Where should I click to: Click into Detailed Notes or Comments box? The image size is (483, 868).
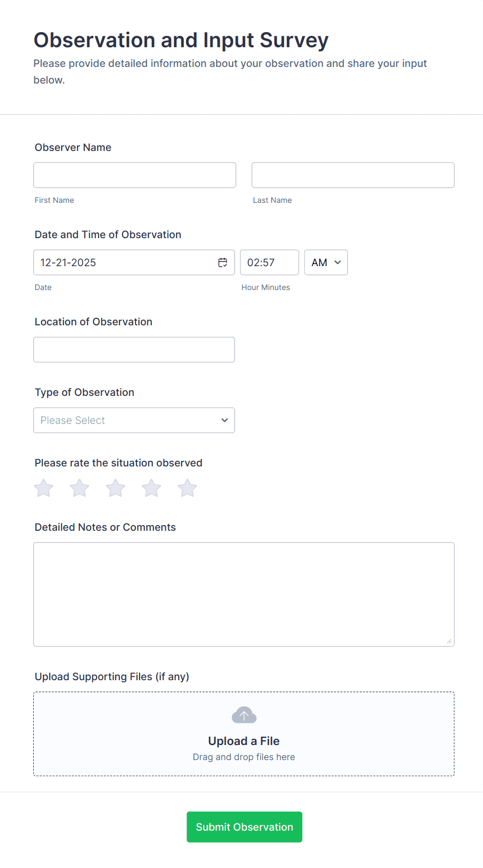pyautogui.click(x=244, y=594)
